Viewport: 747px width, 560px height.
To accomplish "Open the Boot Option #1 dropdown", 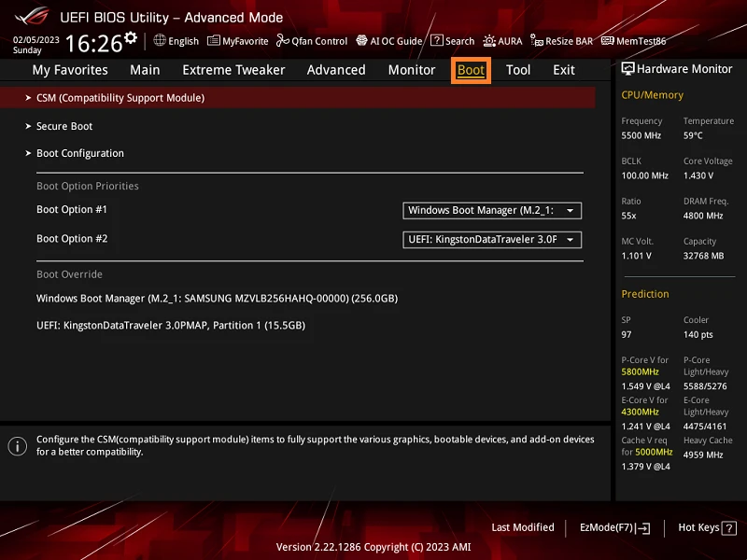I will pyautogui.click(x=492, y=211).
